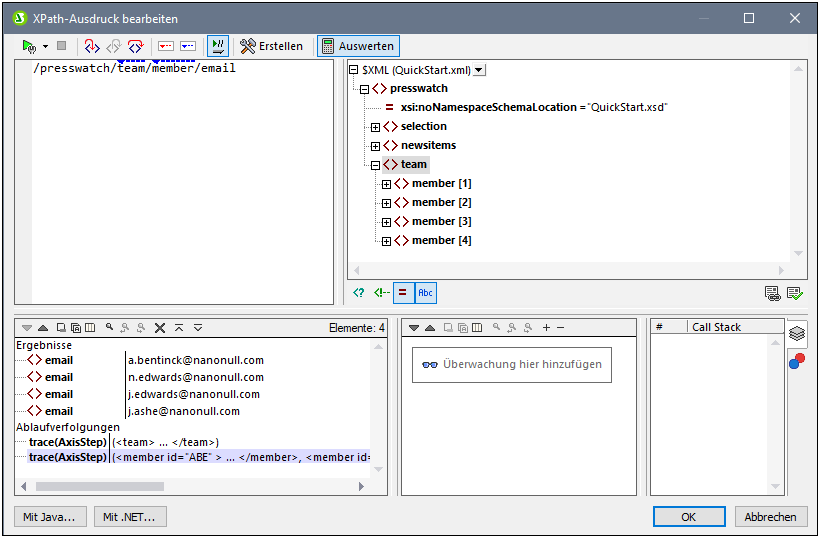This screenshot has width=820, height=538.
Task: Click the red and blue circles icon on the right side
Action: coord(797,361)
